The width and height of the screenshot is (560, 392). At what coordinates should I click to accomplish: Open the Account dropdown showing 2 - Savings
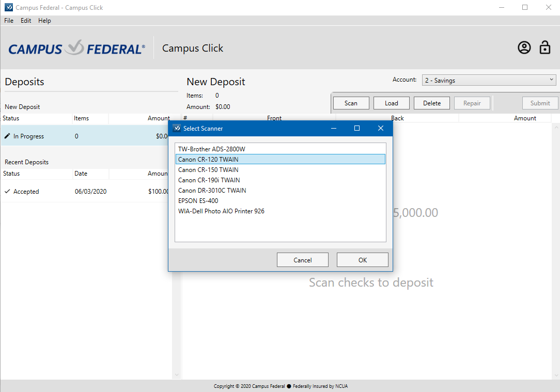coord(489,81)
